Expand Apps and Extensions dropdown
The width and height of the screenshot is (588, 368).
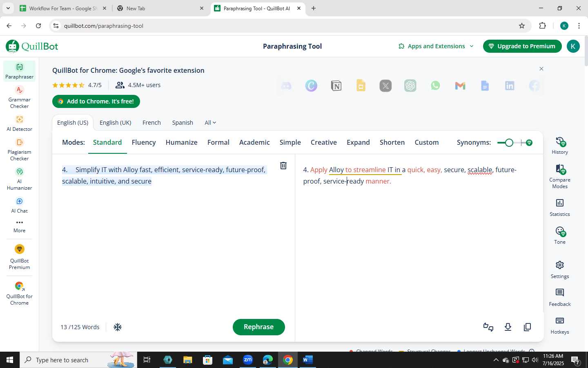coord(436,46)
